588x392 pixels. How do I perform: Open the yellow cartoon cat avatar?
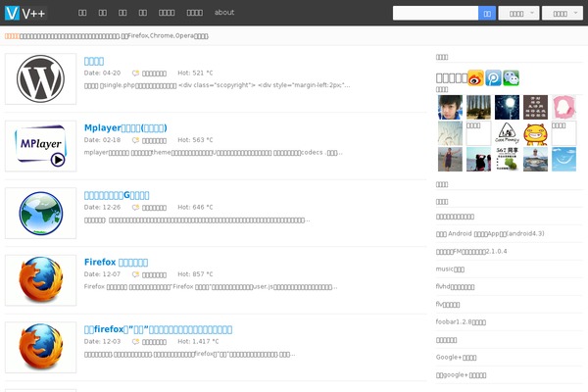(535, 133)
